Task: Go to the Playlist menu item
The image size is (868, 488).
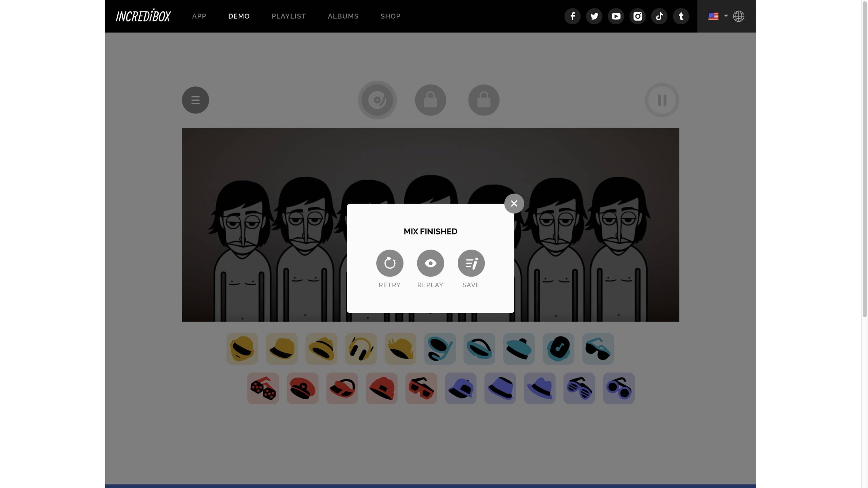Action: 289,16
